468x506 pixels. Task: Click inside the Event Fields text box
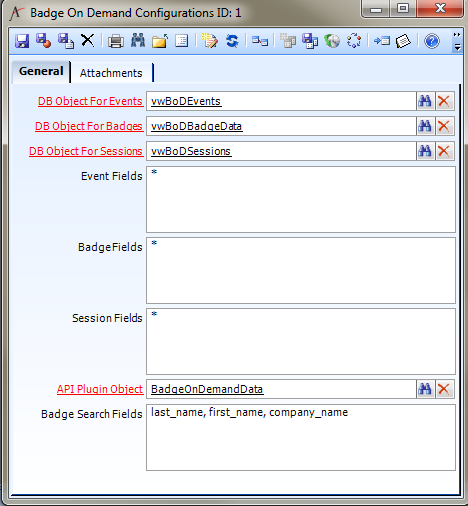(x=301, y=199)
